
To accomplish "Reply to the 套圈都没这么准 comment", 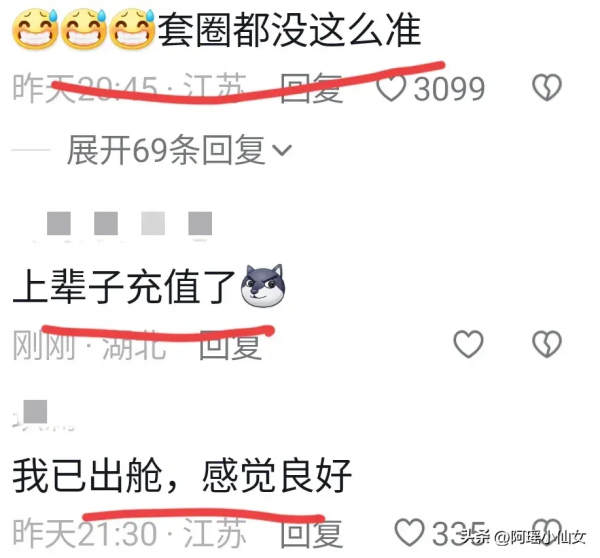I will click(x=311, y=88).
